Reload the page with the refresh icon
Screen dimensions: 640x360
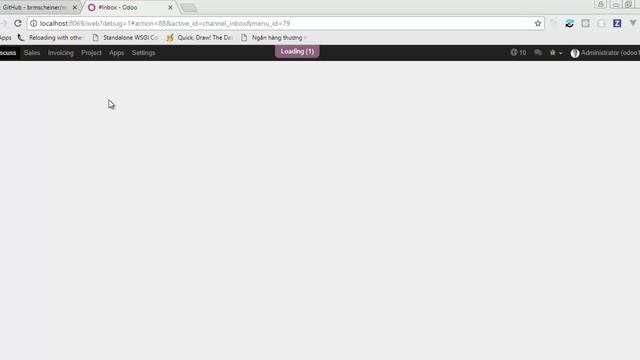click(18, 23)
